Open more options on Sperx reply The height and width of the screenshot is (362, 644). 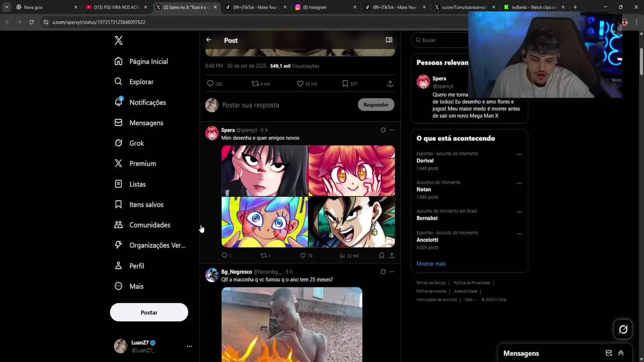[x=392, y=130]
